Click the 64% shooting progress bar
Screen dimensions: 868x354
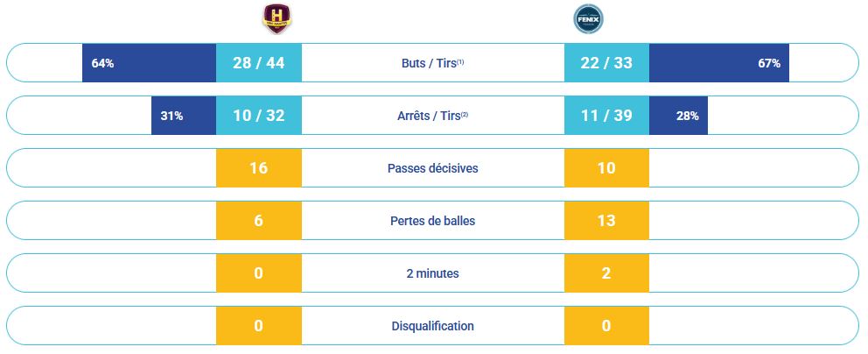coord(150,63)
